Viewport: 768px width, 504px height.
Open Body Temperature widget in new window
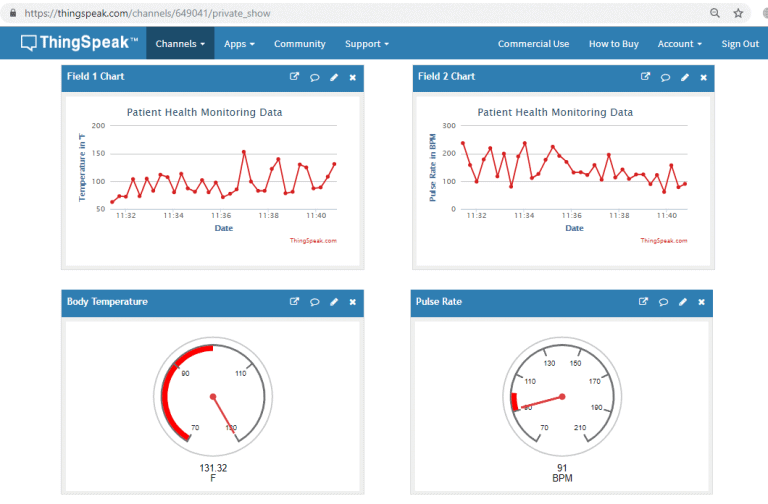click(294, 301)
